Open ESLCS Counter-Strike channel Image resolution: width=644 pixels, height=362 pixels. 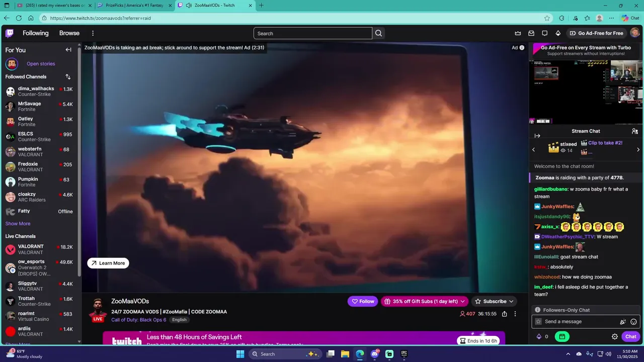click(40, 137)
